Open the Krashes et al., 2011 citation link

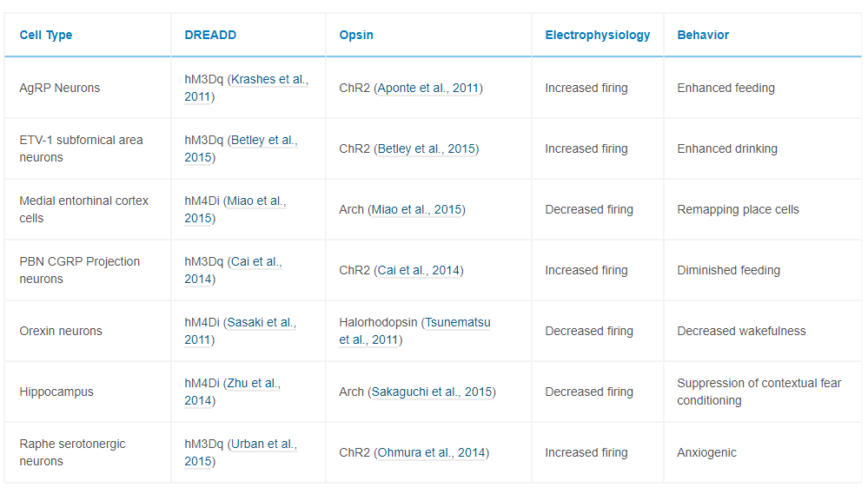tap(268, 79)
